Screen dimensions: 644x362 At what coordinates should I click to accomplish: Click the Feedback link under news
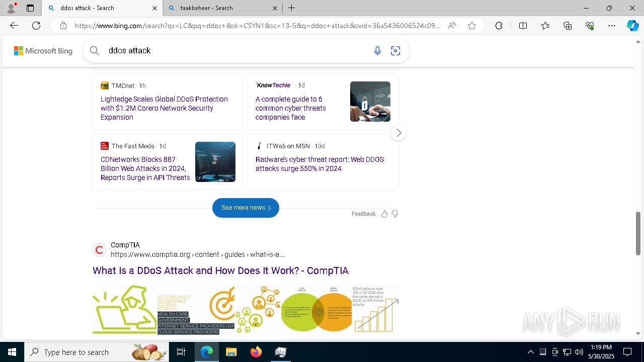364,214
